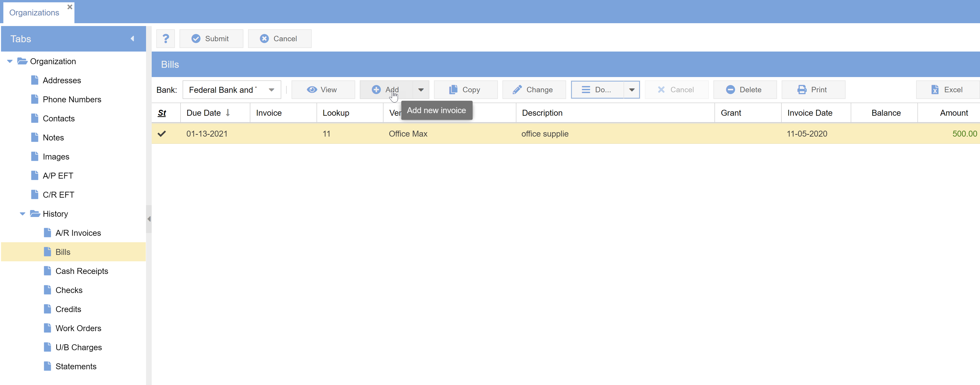Open the Bank selection dropdown
This screenshot has height=385, width=980.
pyautogui.click(x=271, y=90)
